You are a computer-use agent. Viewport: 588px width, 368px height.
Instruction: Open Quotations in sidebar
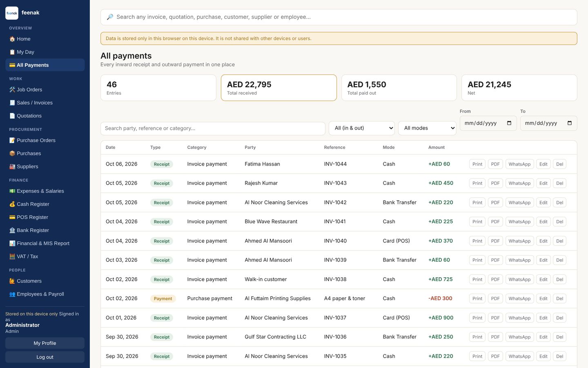click(45, 116)
